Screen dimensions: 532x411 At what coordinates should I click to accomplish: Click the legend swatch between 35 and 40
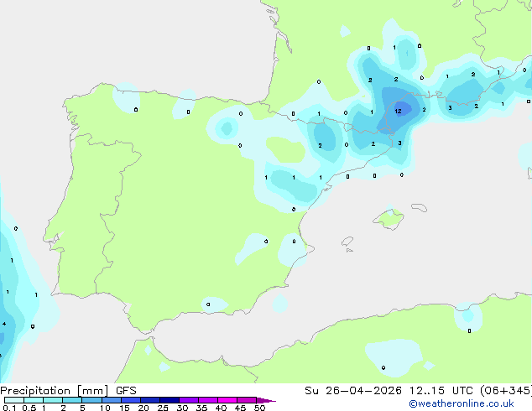[x=208, y=400]
